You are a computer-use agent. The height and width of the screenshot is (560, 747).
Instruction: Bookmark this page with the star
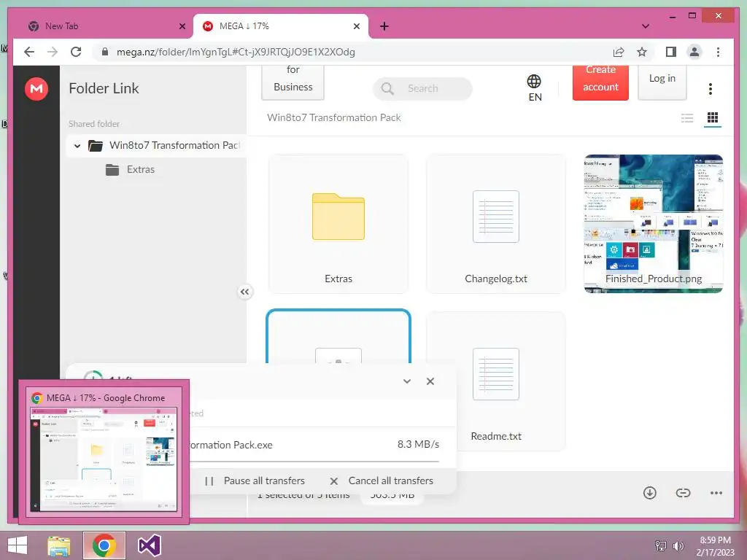[x=642, y=52]
